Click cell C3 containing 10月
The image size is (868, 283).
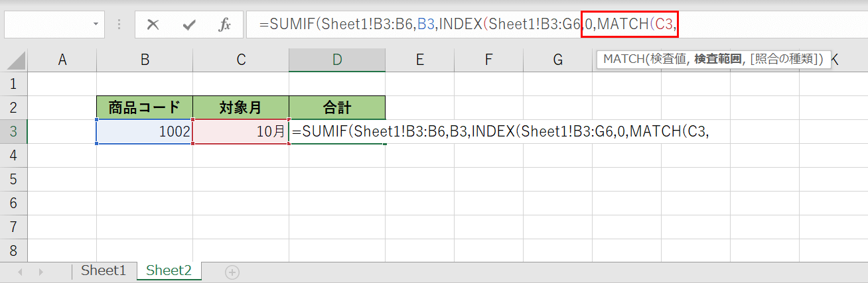click(x=241, y=131)
